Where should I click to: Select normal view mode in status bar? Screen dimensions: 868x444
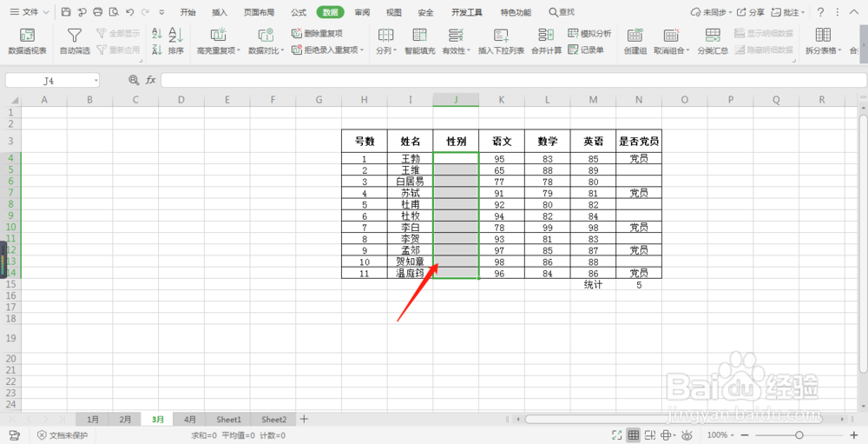634,435
